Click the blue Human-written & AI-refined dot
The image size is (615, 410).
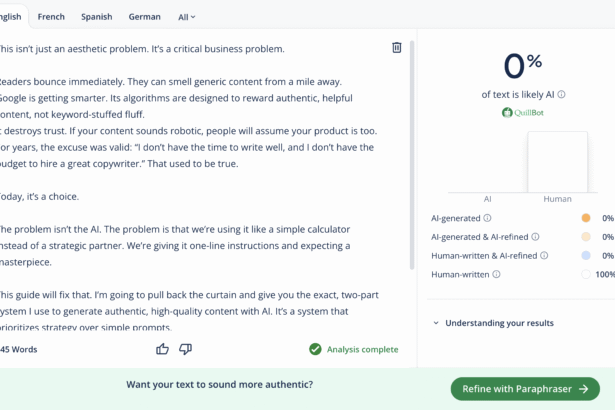(x=586, y=255)
